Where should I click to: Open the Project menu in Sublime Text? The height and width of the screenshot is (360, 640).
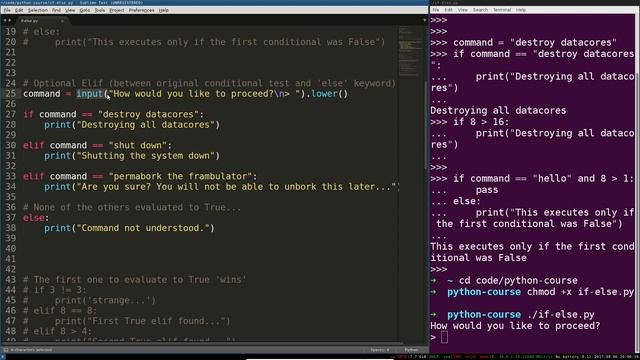[x=117, y=10]
